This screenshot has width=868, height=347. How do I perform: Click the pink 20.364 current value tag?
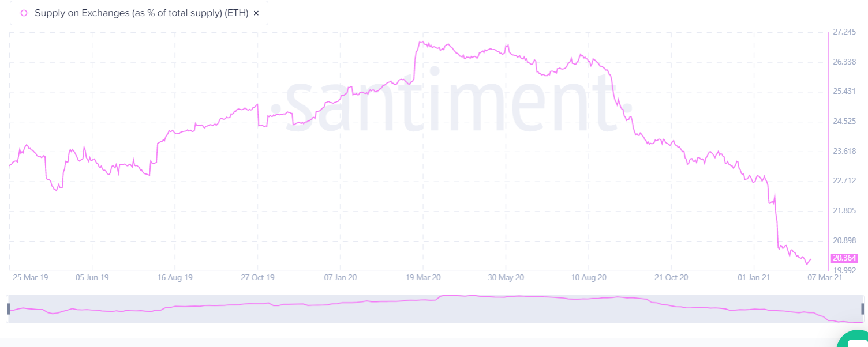point(845,258)
